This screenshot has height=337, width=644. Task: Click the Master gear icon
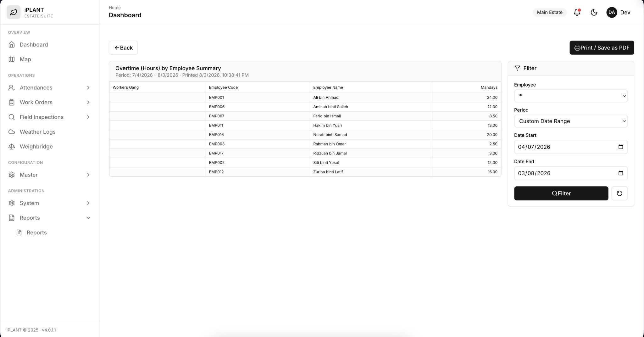(12, 175)
